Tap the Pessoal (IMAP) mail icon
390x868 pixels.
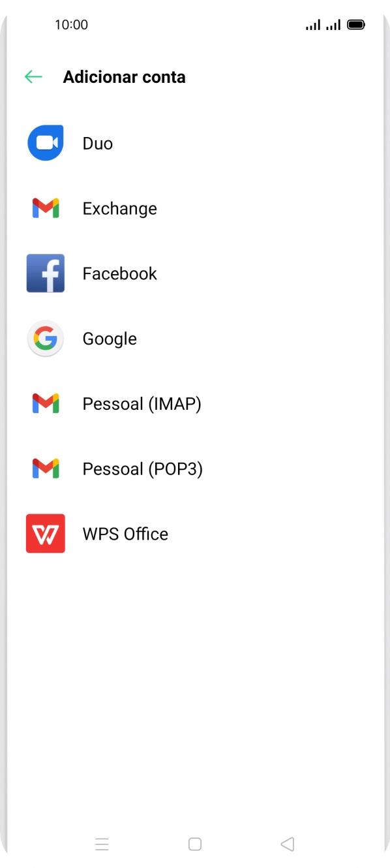[x=45, y=403]
